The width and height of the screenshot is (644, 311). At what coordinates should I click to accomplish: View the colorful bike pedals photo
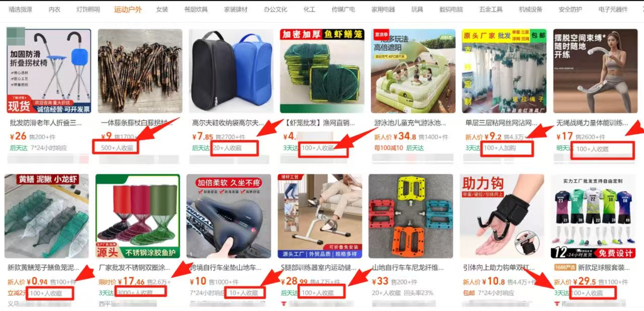pos(411,216)
